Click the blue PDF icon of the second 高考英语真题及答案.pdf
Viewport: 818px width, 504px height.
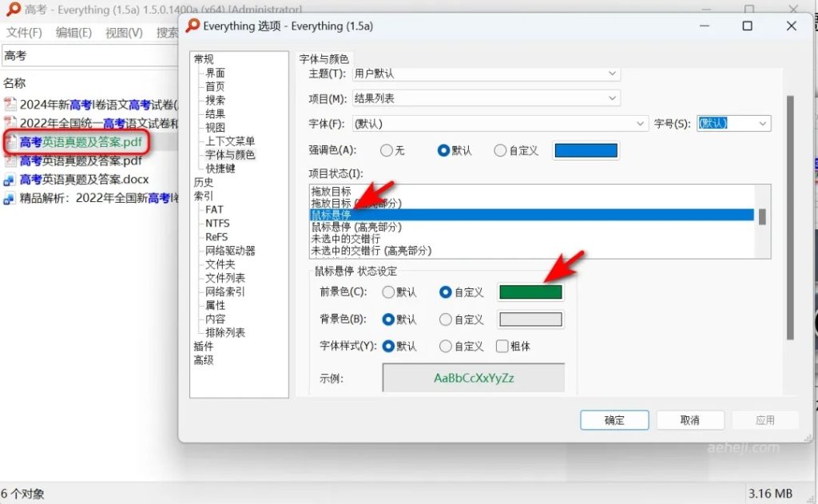coord(10,160)
